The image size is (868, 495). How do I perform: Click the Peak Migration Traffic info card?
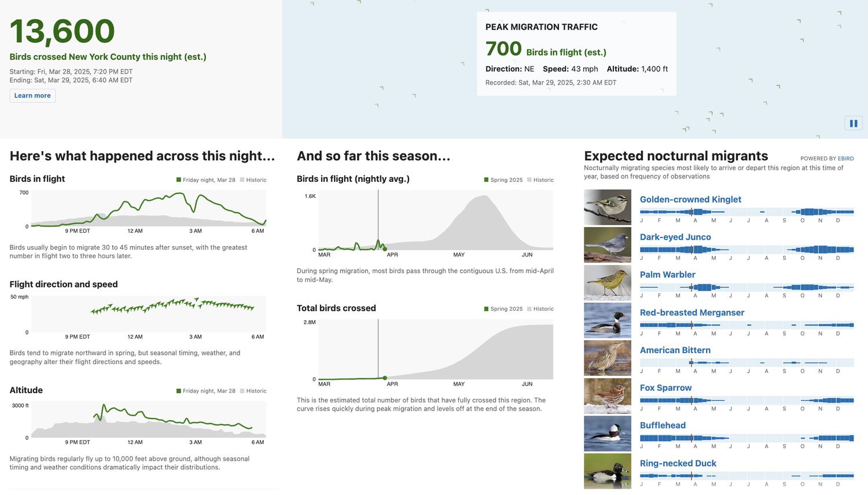[576, 52]
